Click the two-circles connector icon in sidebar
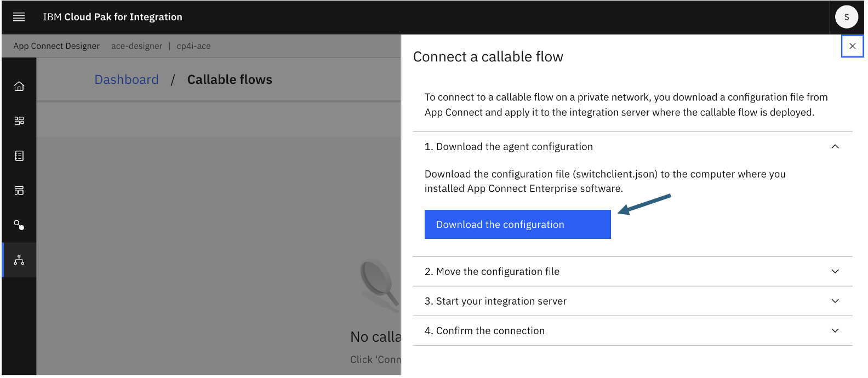The image size is (868, 378). coord(19,225)
